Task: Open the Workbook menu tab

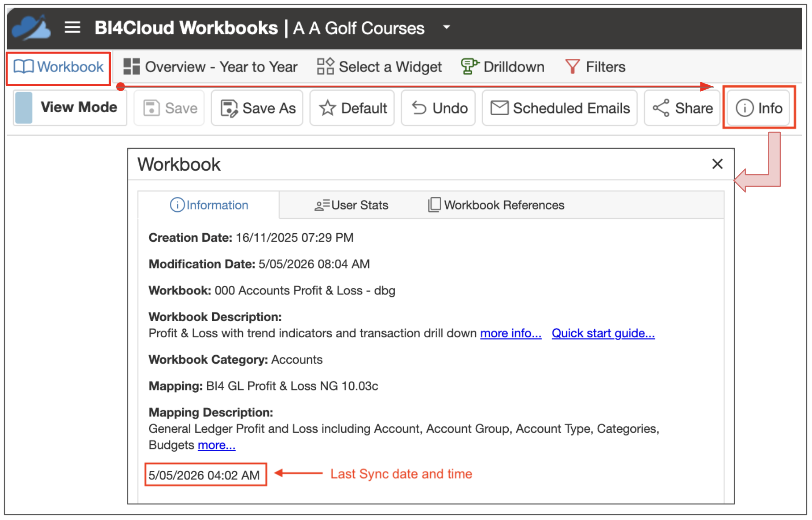Action: pos(59,67)
